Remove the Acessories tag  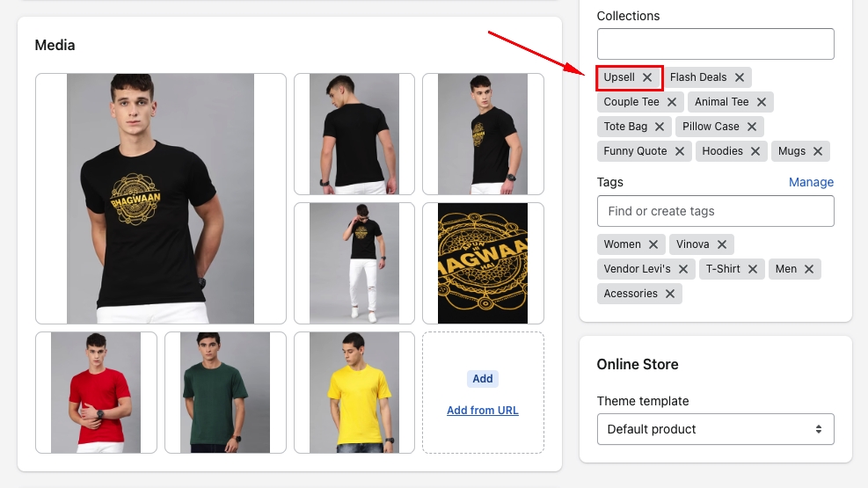pos(670,294)
